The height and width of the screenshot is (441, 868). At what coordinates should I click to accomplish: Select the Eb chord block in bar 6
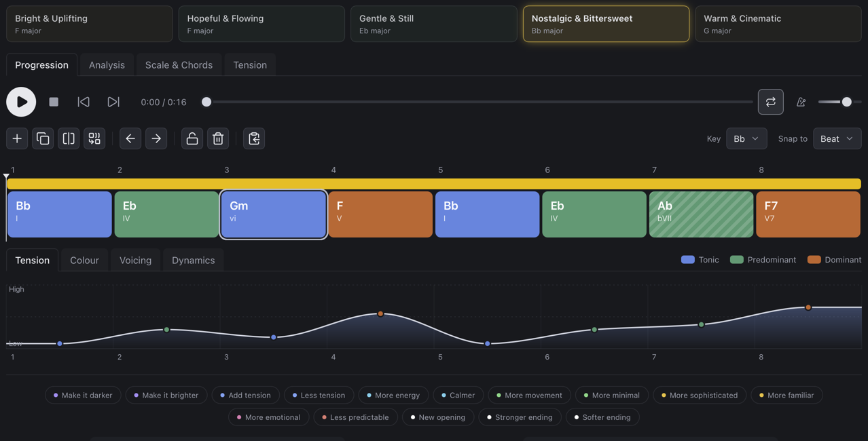[x=594, y=214]
